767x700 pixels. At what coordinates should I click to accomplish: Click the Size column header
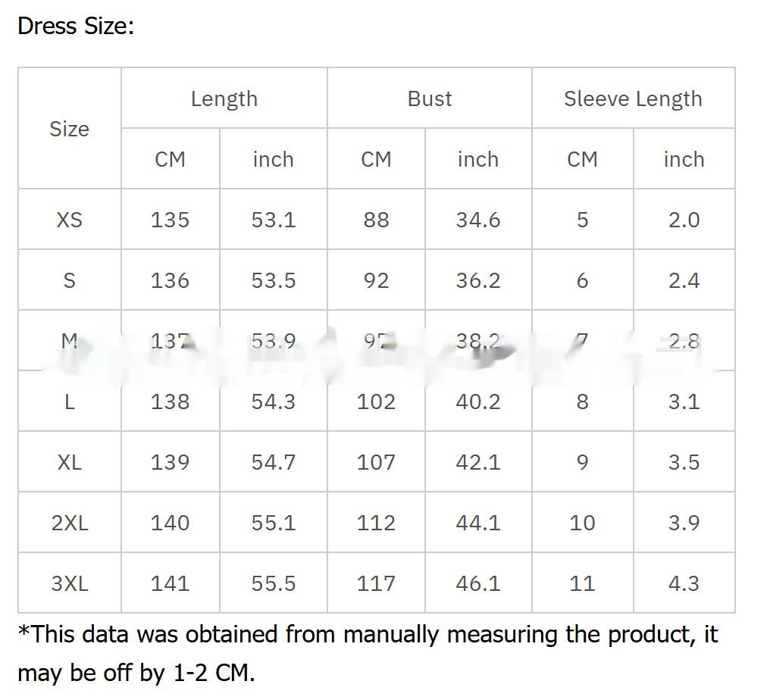70,129
